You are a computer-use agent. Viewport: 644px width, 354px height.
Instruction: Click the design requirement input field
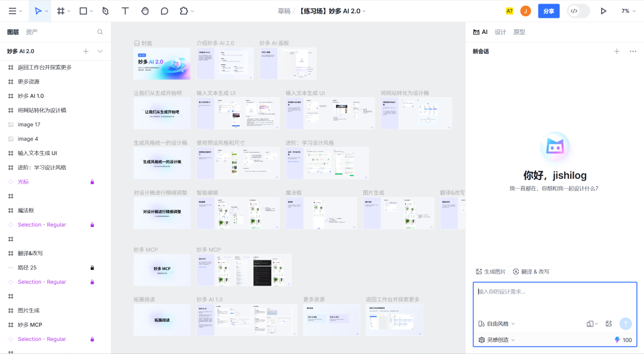555,300
